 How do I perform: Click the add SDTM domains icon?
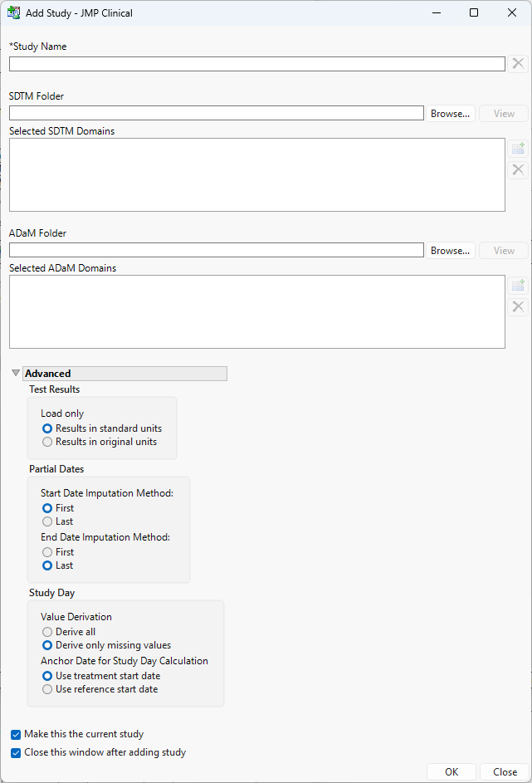coord(518,149)
